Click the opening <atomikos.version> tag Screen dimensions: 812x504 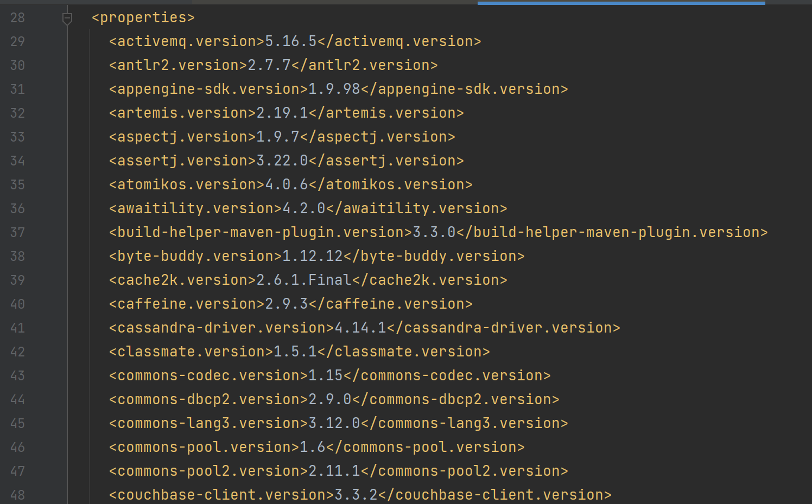click(187, 184)
